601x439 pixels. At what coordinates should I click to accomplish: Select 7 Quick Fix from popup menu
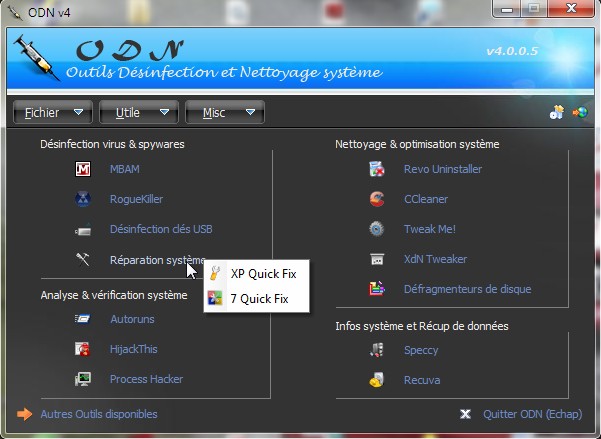click(257, 298)
